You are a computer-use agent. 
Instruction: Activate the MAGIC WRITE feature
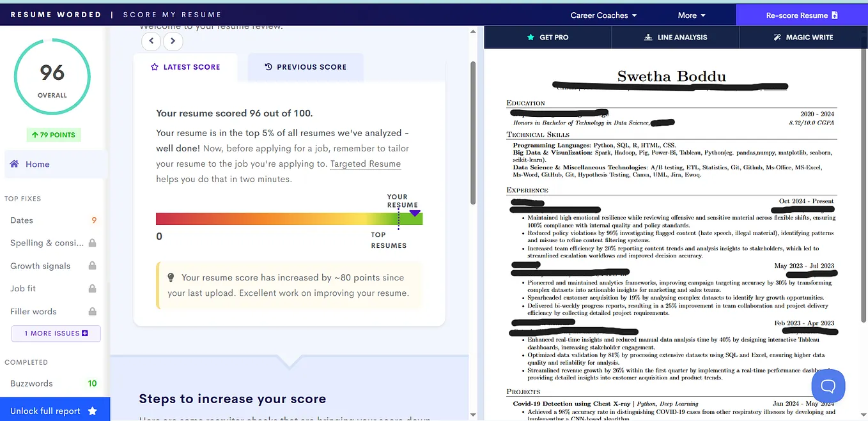coord(802,37)
